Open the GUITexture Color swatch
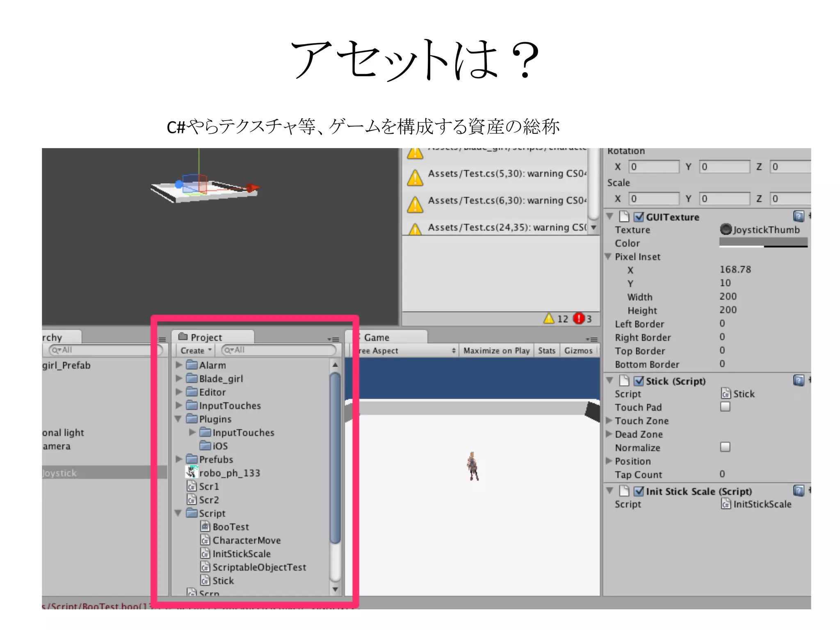 [763, 242]
